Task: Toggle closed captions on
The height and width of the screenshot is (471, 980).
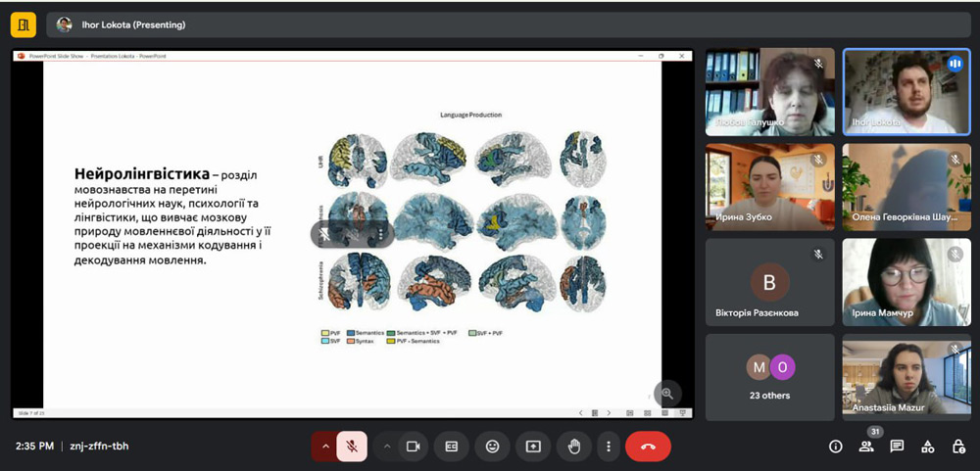Action: coord(452,447)
